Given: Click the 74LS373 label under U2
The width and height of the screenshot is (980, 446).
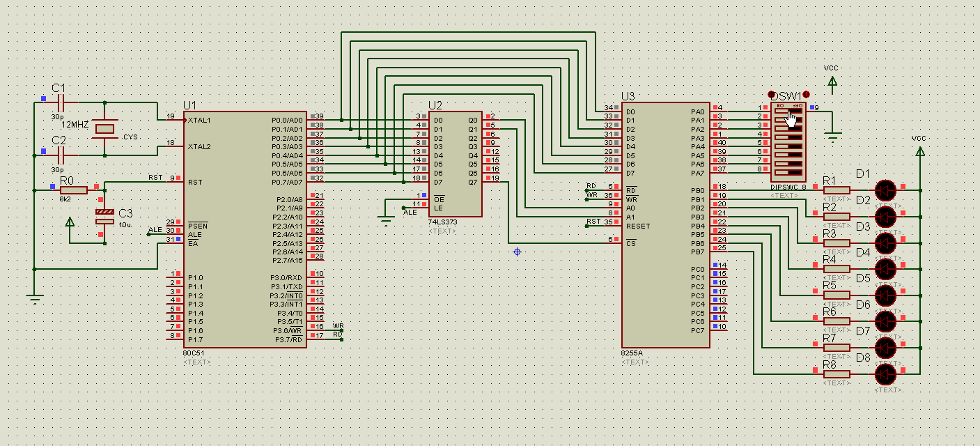Looking at the screenshot, I should click(442, 222).
